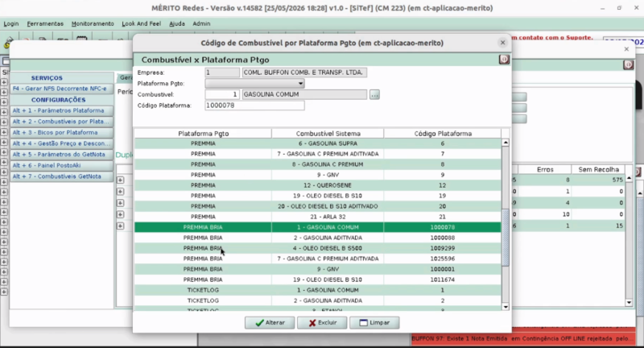644x348 pixels.
Task: Sort by Plataforma Pgto column header
Action: pos(204,134)
